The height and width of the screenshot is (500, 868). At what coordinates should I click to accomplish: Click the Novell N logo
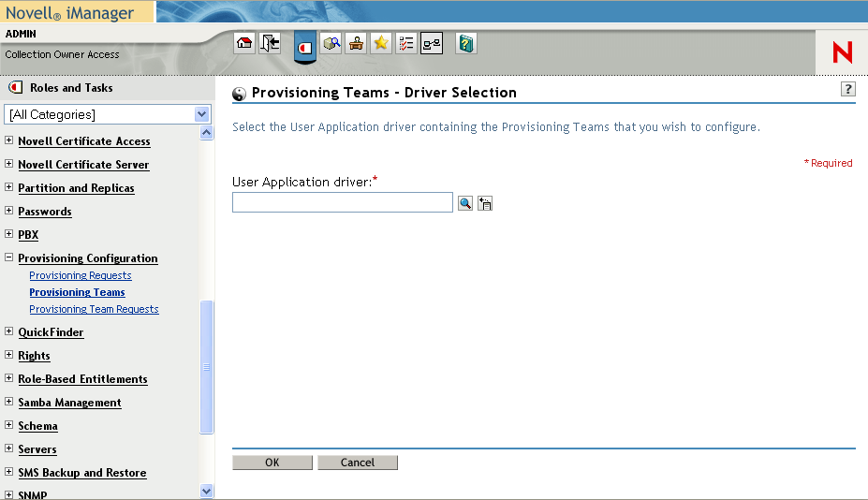coord(842,52)
